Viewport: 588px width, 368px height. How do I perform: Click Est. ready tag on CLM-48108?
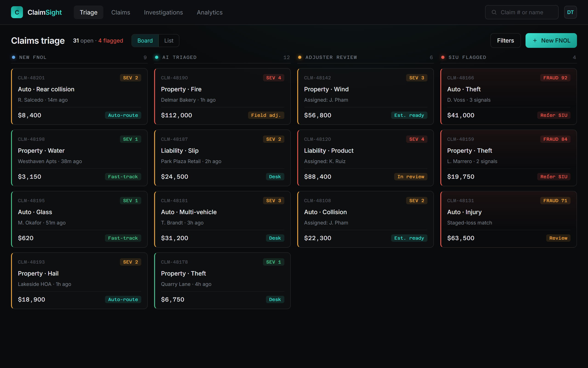pyautogui.click(x=409, y=238)
